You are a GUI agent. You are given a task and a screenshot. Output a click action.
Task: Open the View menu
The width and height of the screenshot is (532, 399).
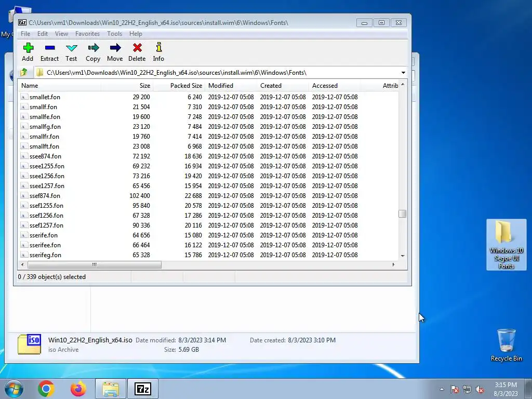[61, 34]
